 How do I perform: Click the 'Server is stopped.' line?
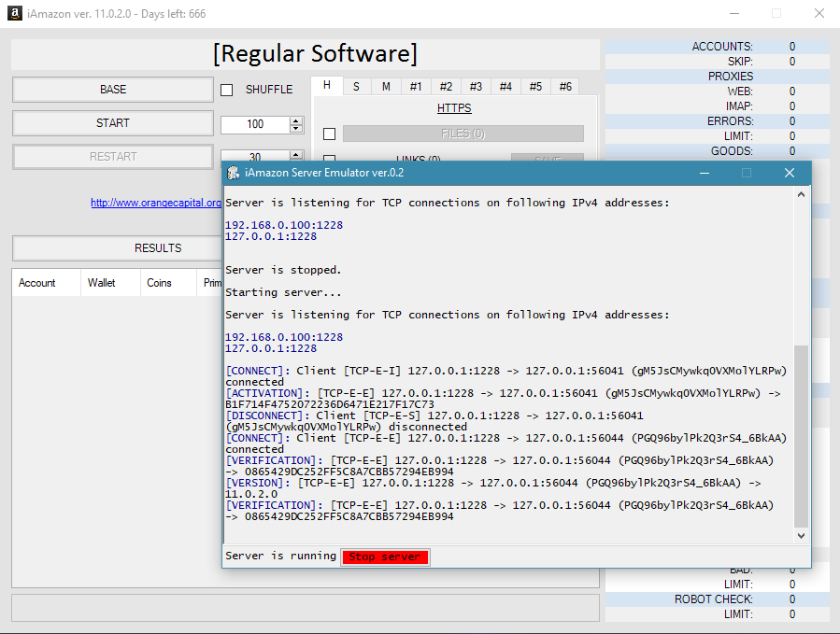(x=283, y=270)
